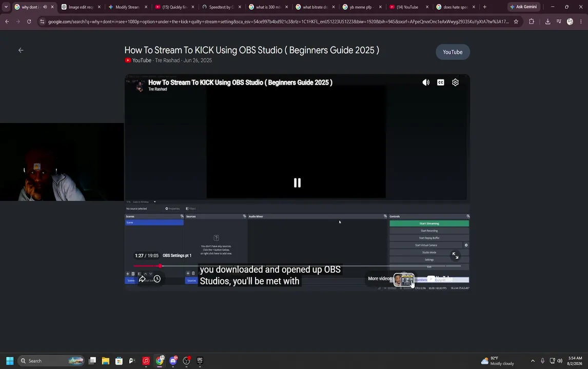Pause the video with the center pause button
588x369 pixels.
pos(297,183)
